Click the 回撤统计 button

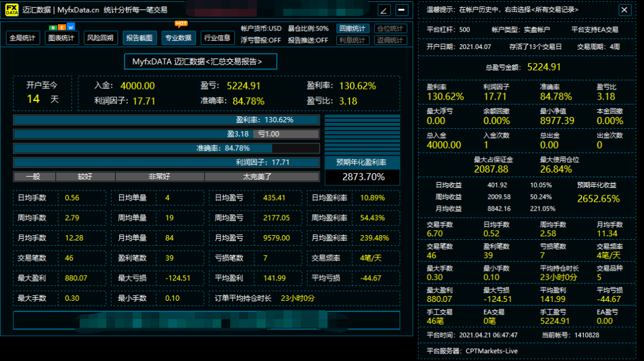[352, 29]
